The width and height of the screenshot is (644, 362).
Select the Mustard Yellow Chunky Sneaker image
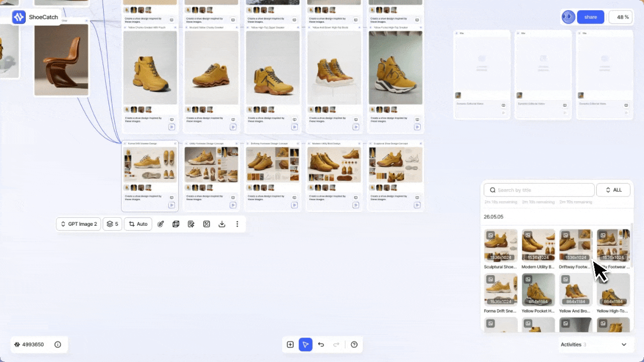click(211, 68)
